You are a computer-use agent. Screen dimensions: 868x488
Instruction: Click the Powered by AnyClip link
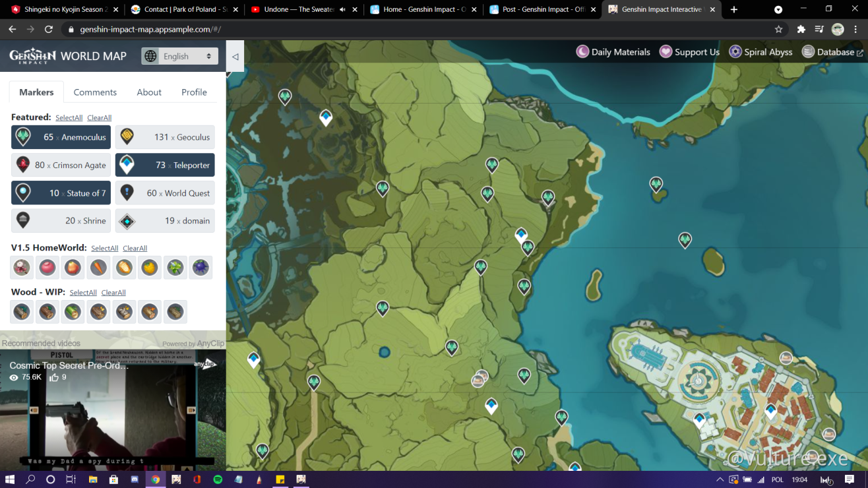tap(193, 344)
